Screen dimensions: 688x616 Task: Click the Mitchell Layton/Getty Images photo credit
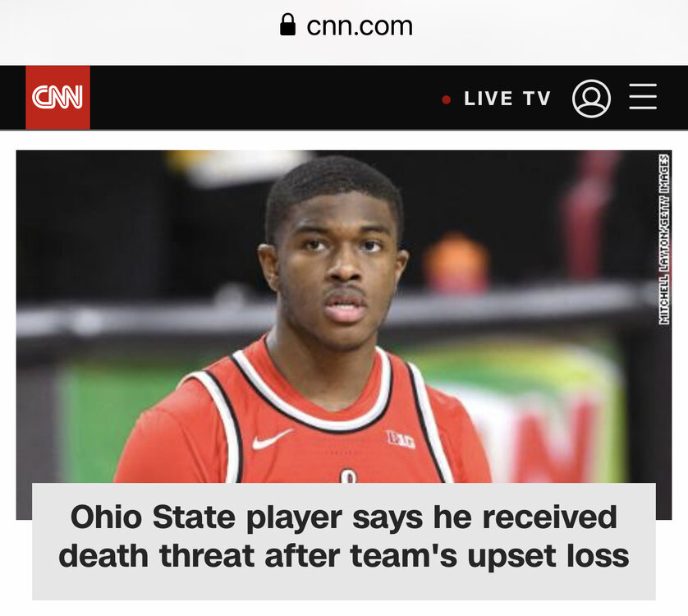click(664, 239)
